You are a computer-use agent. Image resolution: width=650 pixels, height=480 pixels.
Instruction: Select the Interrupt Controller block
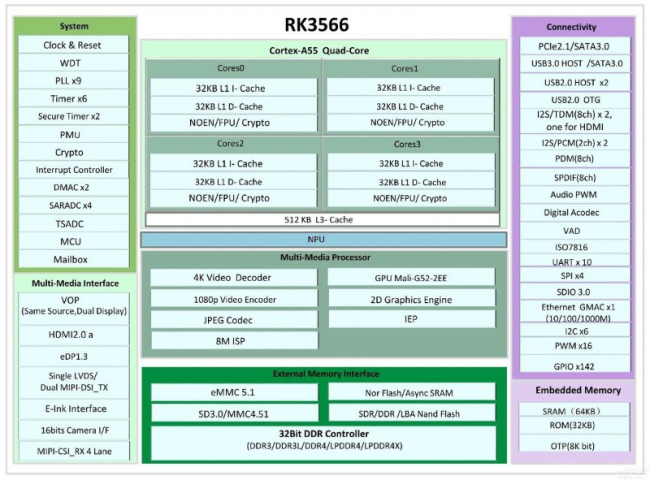click(x=73, y=170)
